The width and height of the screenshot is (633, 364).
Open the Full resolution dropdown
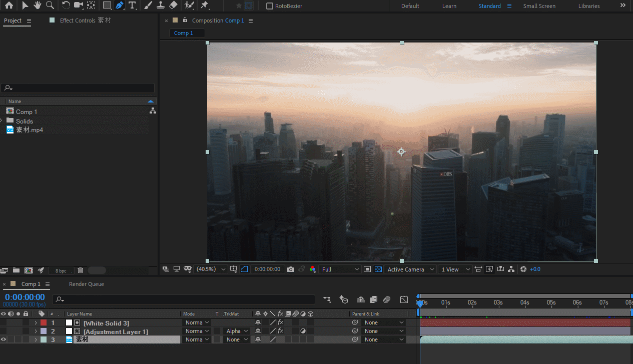(340, 269)
